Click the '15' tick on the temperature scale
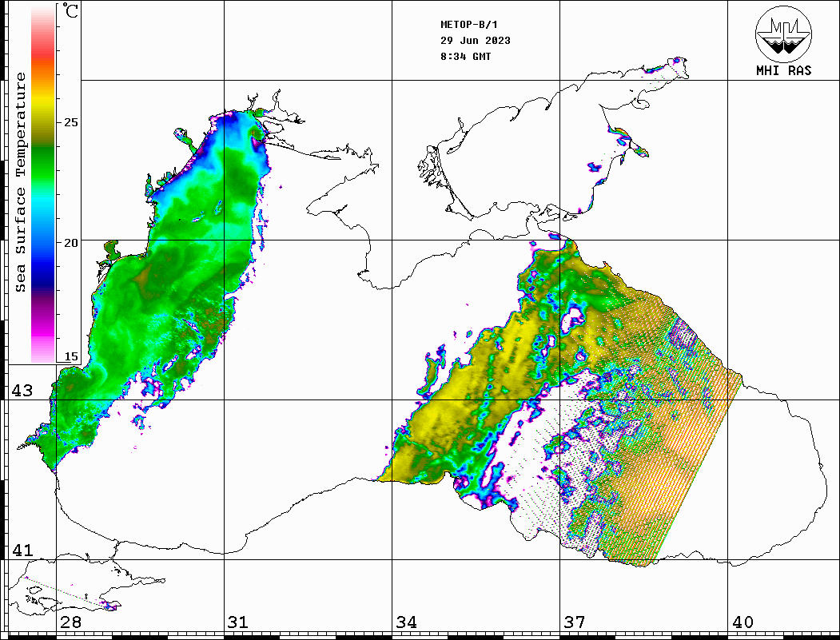840x640 pixels. pos(70,356)
